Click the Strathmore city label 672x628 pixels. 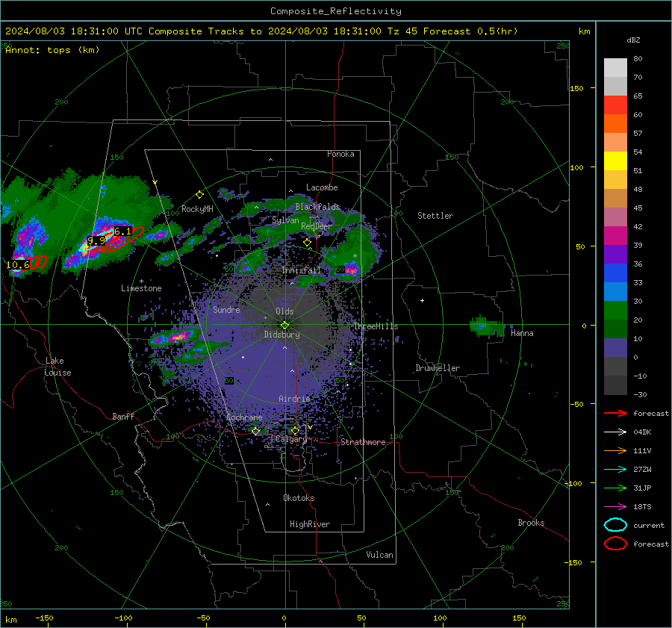coord(363,442)
